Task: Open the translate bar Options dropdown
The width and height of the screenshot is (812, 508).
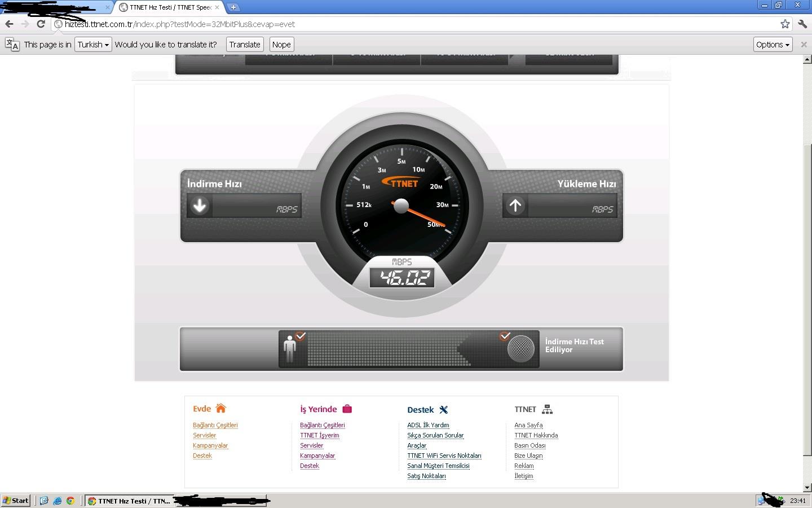Action: [773, 45]
